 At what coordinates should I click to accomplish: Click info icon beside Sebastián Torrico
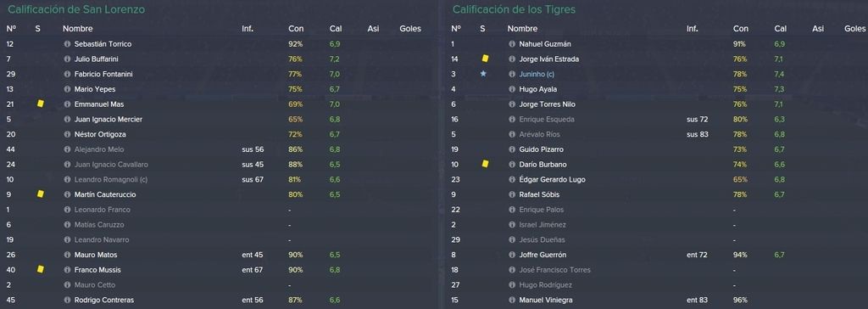68,44
